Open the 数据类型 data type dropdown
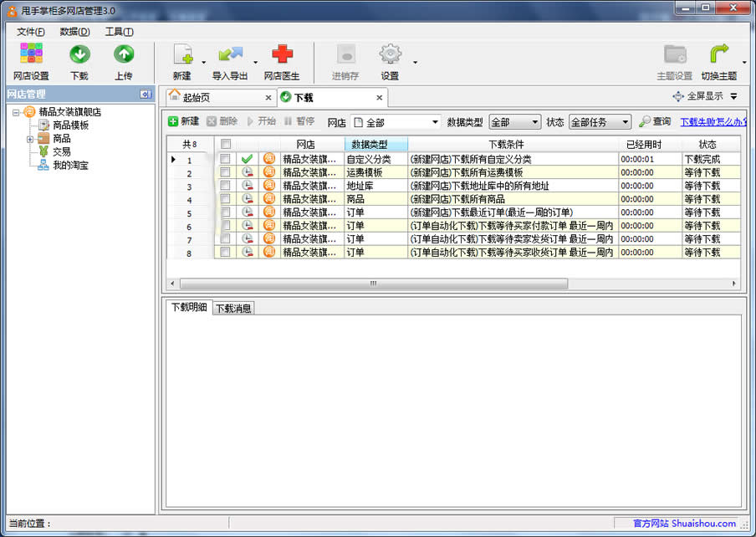Screen dimensions: 756x537 515,122
